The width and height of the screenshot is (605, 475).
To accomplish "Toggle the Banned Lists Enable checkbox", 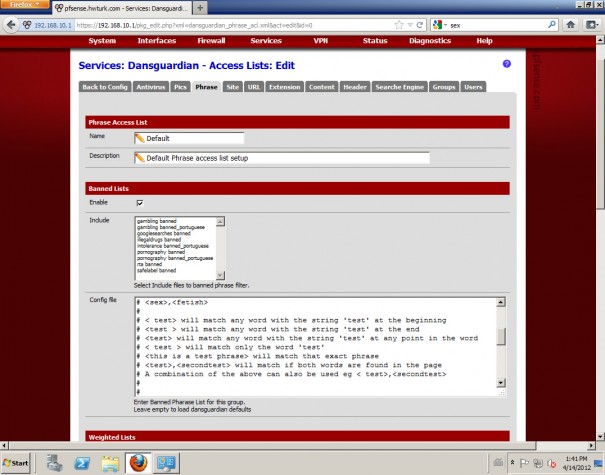I will [140, 203].
